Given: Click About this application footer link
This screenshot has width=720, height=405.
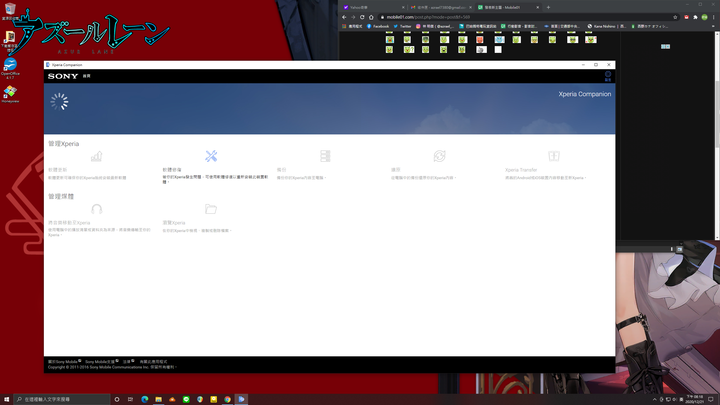Looking at the screenshot, I should coord(153,362).
